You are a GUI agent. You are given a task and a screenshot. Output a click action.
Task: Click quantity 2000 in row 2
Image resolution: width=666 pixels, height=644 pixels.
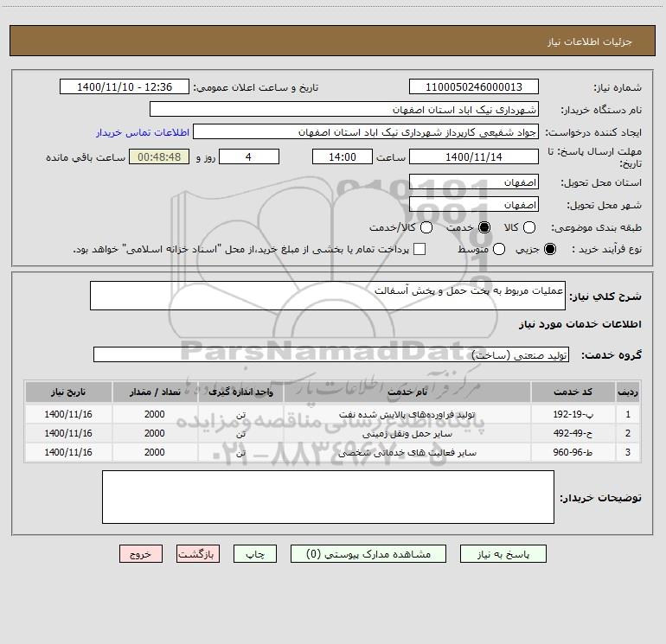(x=155, y=433)
